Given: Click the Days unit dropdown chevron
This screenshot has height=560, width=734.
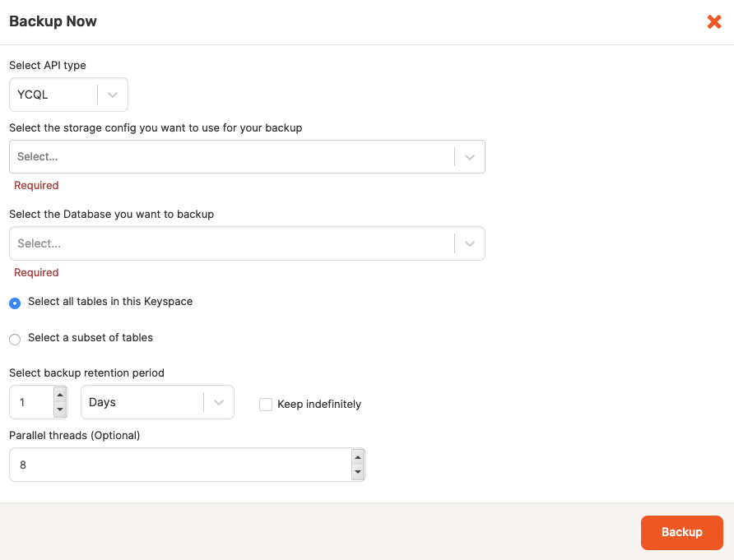Looking at the screenshot, I should (218, 403).
